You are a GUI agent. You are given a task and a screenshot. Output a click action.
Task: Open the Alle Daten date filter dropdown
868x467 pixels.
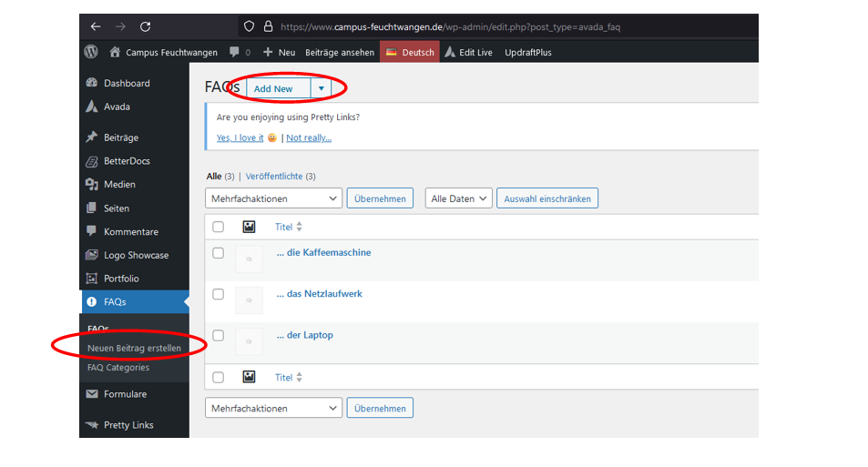coord(458,198)
